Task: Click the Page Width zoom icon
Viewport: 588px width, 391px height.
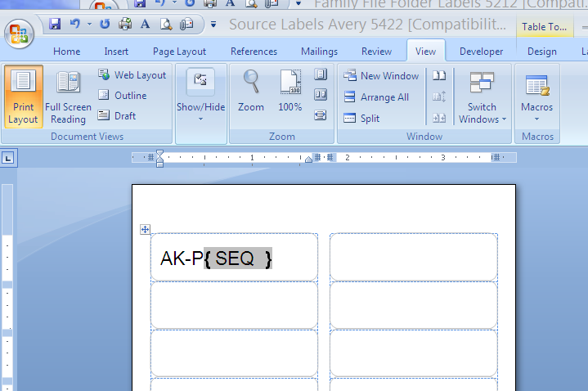Action: coord(321,115)
